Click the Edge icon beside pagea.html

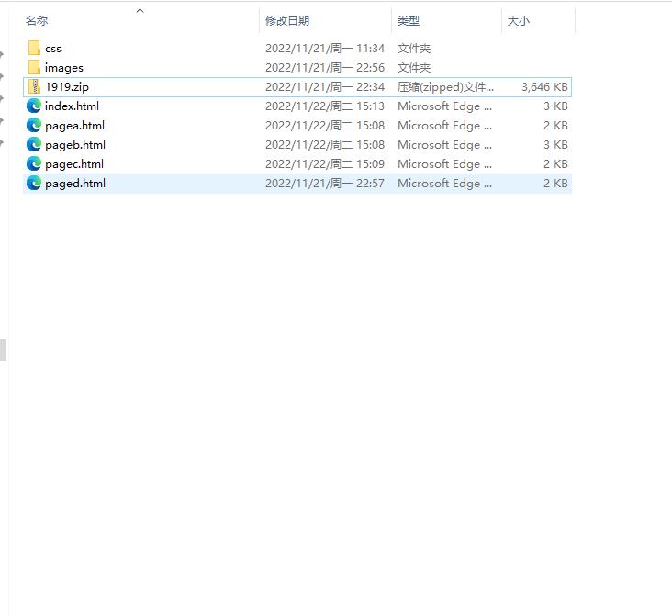[x=34, y=126]
